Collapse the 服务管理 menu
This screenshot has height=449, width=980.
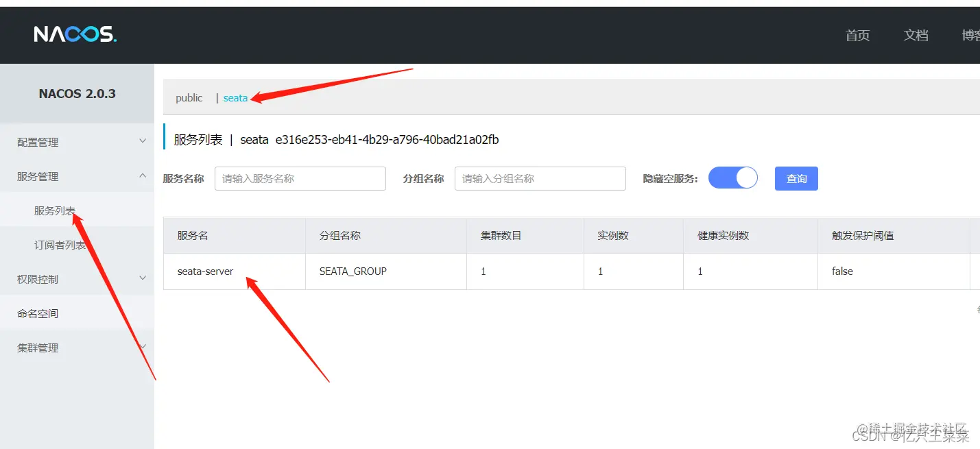coord(77,176)
